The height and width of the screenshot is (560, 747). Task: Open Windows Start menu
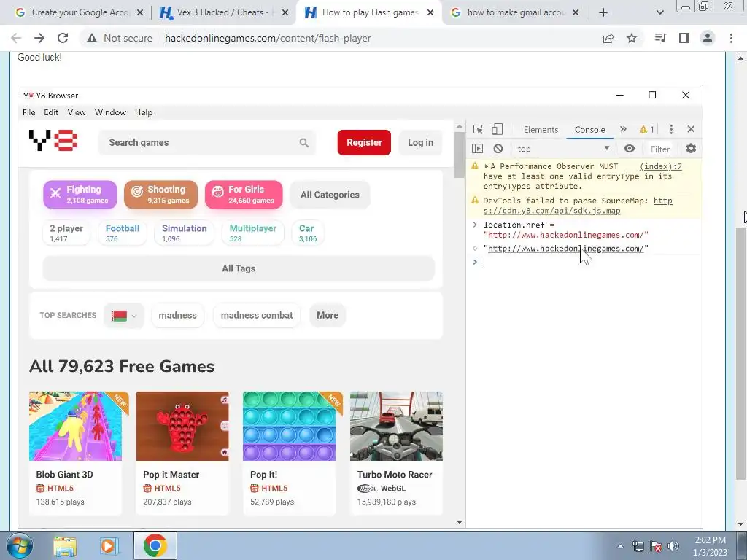[20, 545]
